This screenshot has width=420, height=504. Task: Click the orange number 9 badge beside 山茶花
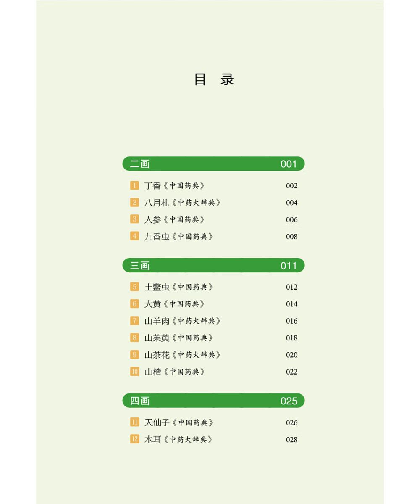pos(134,354)
